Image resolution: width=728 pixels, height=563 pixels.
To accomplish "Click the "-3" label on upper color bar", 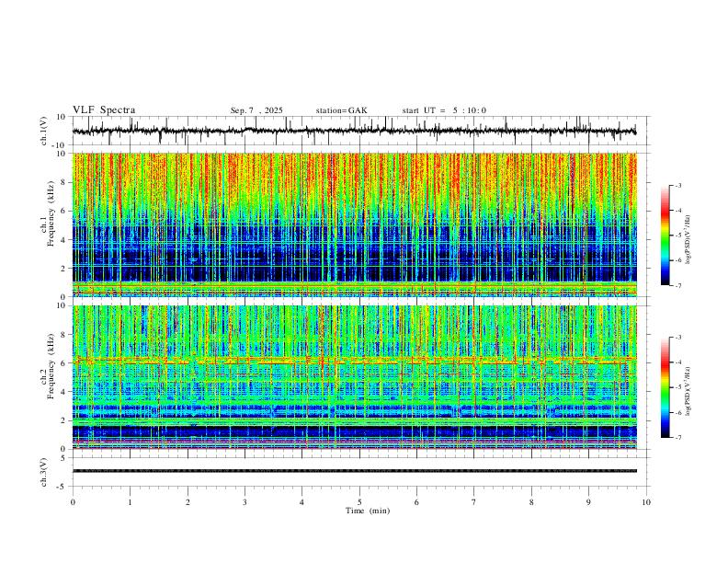I will point(678,186).
